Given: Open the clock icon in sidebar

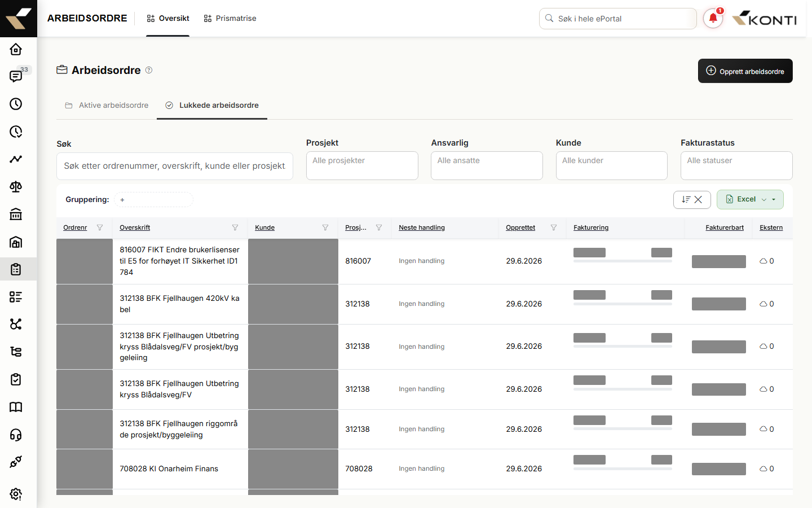Looking at the screenshot, I should [16, 104].
